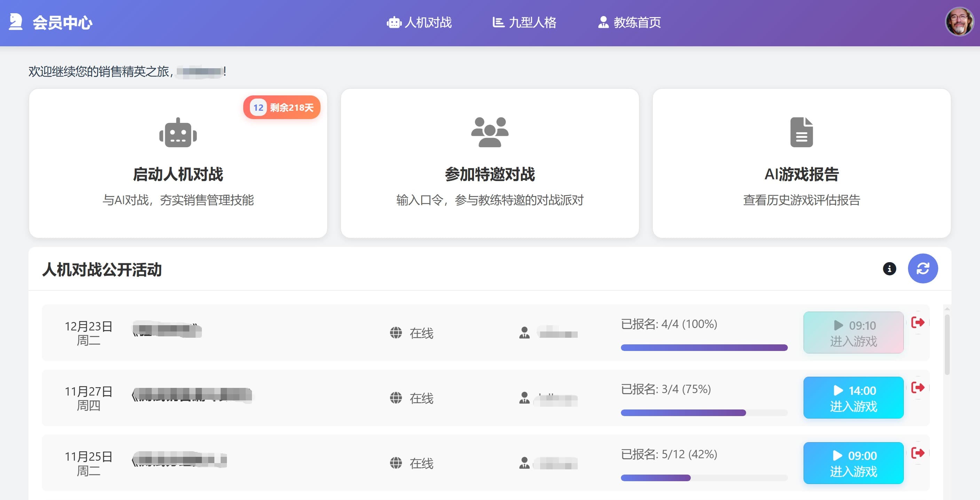Click red exit icon for 12月23日 activity
980x500 pixels.
pyautogui.click(x=918, y=323)
